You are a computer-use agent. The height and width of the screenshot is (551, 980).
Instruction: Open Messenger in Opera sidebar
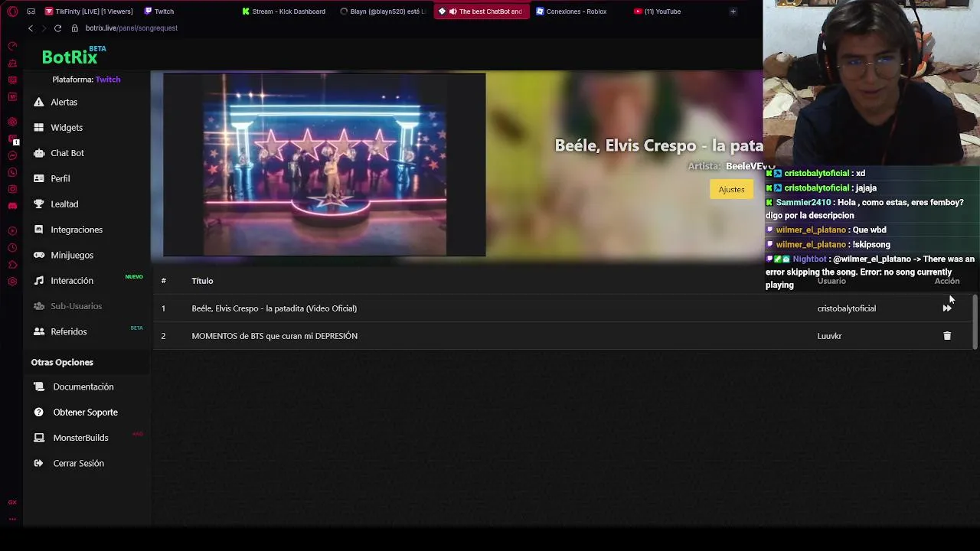(x=12, y=155)
